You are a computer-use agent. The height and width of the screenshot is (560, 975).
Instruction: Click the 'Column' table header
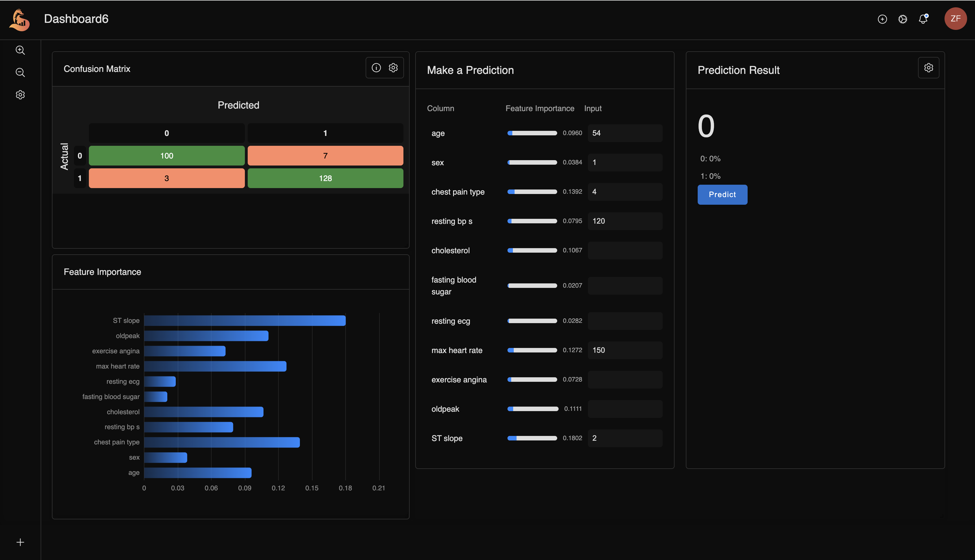click(x=440, y=109)
